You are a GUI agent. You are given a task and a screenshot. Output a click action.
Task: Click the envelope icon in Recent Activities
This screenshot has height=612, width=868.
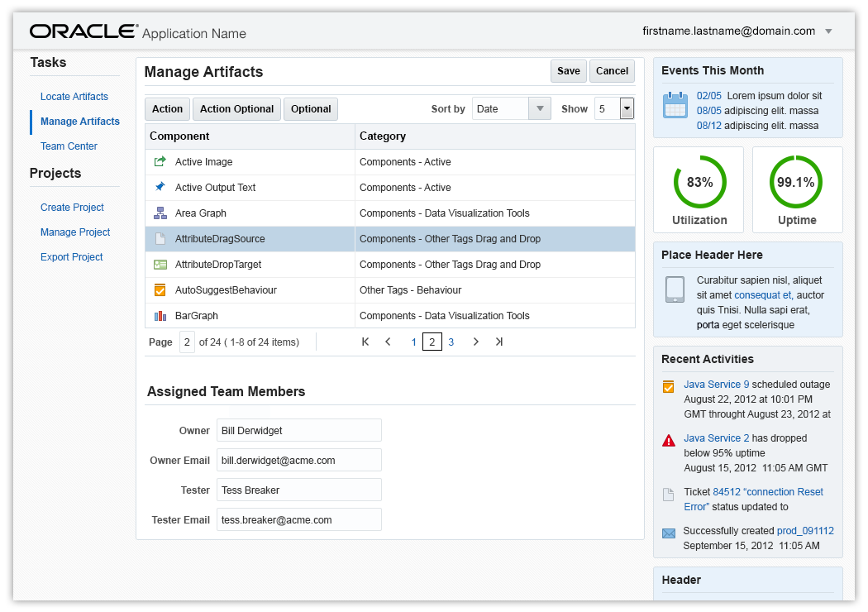pos(669,533)
